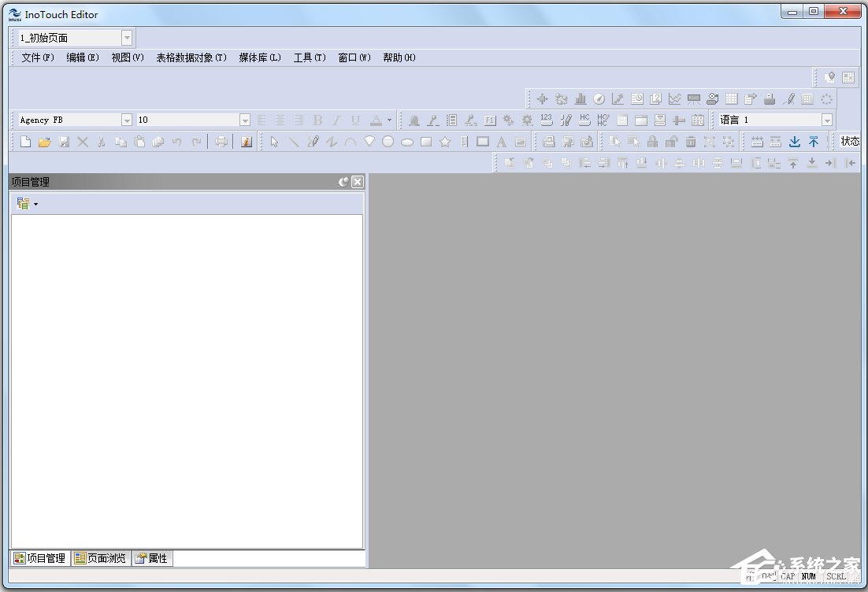Insert a bar chart object icon
The image size is (868, 592).
click(x=581, y=98)
